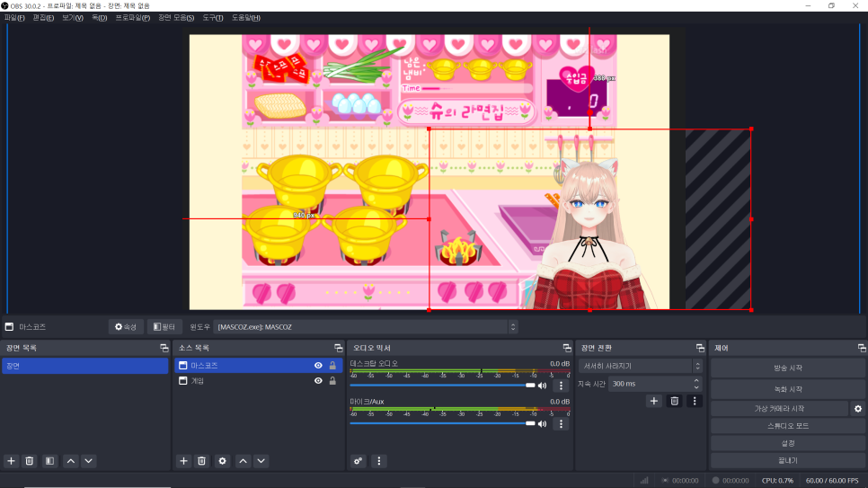Move scene up arrow
This screenshot has height=488, width=868.
[71, 461]
